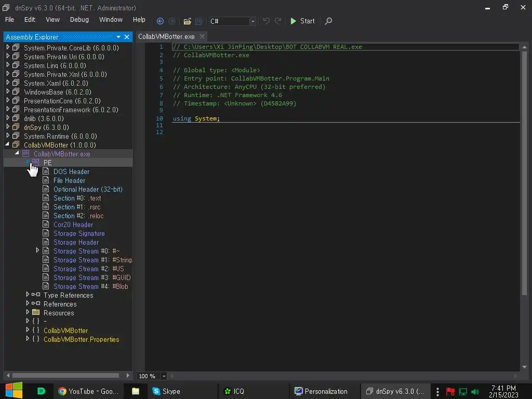This screenshot has width=532, height=399.
Task: Click the Navigate Forward arrow icon
Action: 171,21
